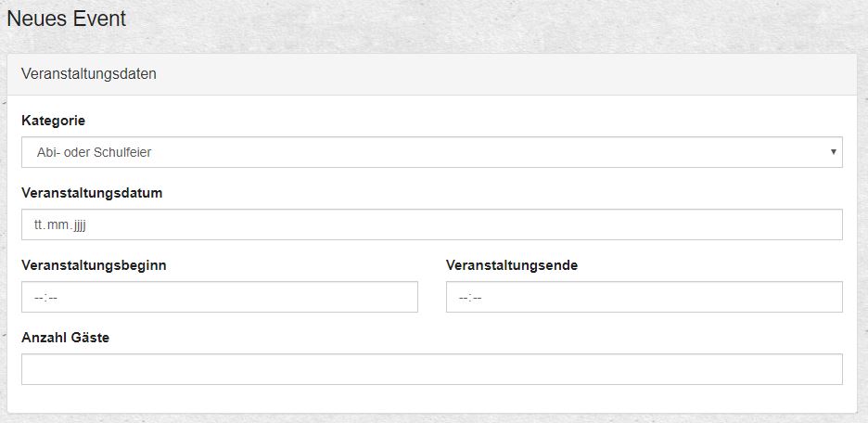Viewport: 868px width, 423px height.
Task: Click the Veranstaltungsdatum date field
Action: point(431,224)
